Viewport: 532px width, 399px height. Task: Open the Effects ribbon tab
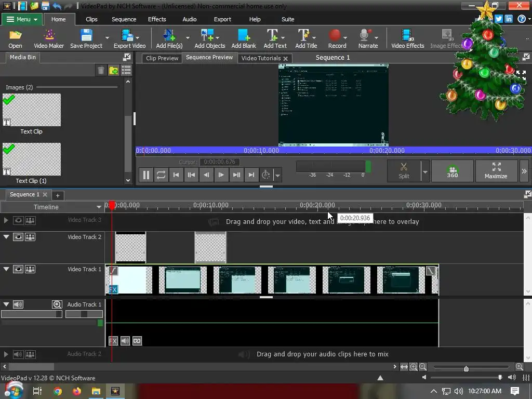point(157,19)
